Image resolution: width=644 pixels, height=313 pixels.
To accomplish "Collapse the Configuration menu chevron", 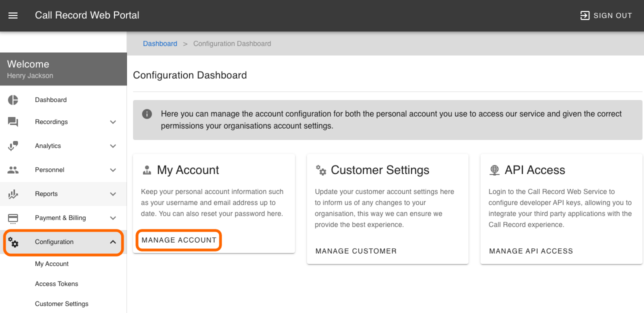I will point(113,242).
